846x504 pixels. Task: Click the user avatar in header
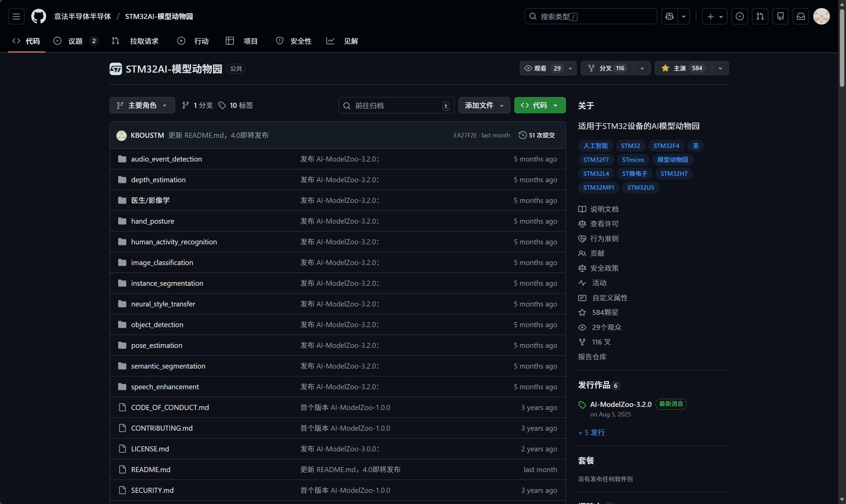[x=821, y=16]
